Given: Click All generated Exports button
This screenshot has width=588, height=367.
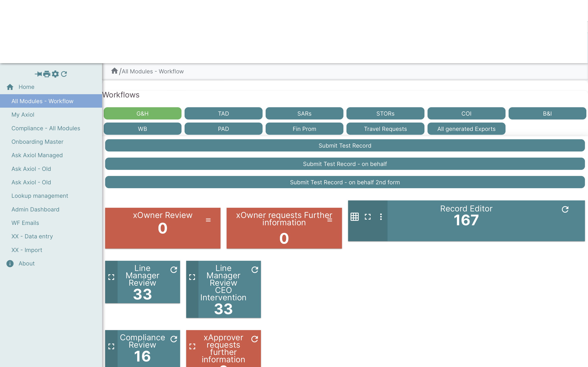Looking at the screenshot, I should pos(466,129).
